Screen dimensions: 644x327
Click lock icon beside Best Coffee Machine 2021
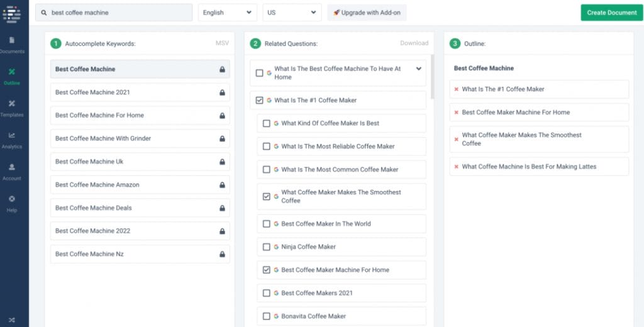click(x=222, y=92)
